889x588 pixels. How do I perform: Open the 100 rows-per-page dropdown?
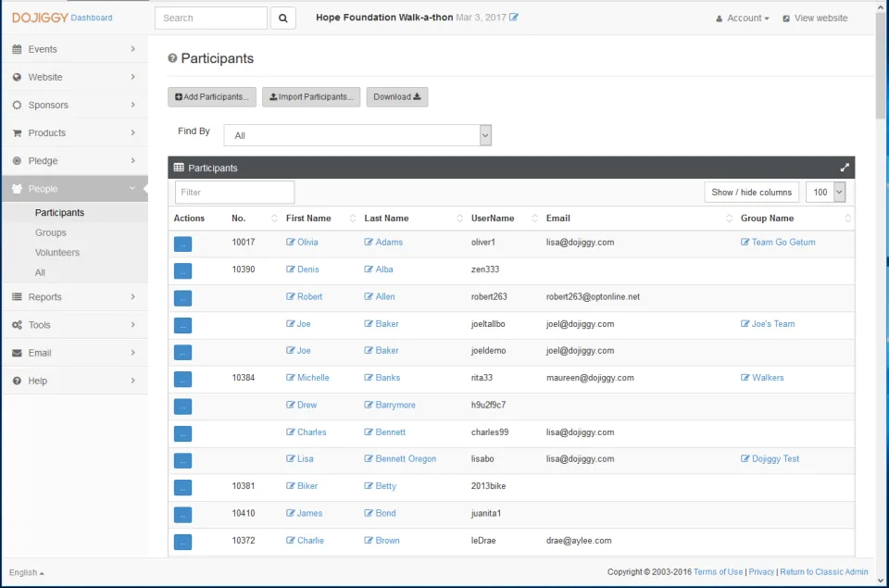coord(825,193)
